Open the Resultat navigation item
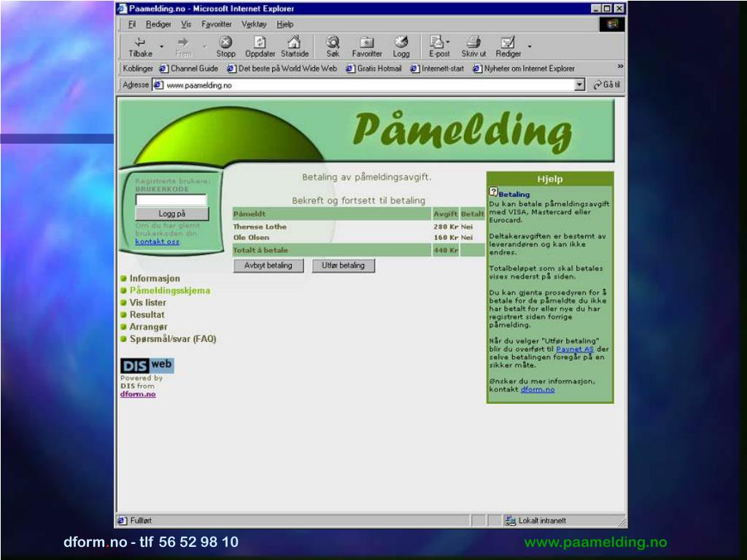 pos(147,315)
